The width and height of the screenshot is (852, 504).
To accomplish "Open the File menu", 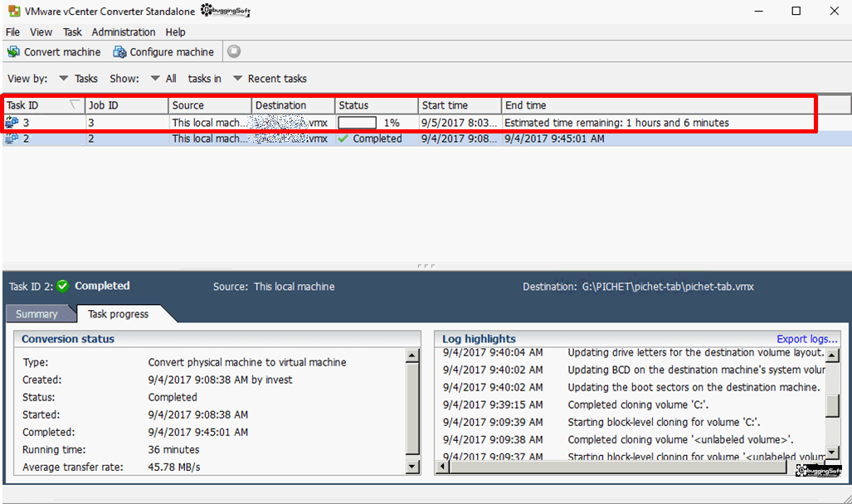I will coord(12,32).
